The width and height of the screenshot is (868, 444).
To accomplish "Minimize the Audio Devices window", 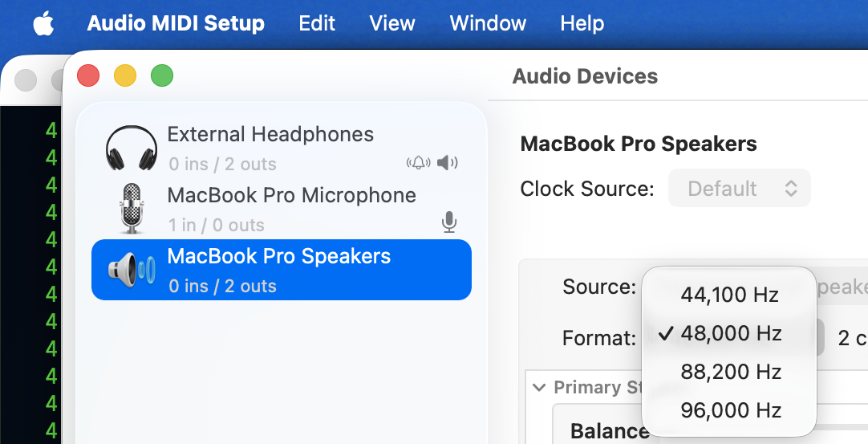I will point(125,76).
